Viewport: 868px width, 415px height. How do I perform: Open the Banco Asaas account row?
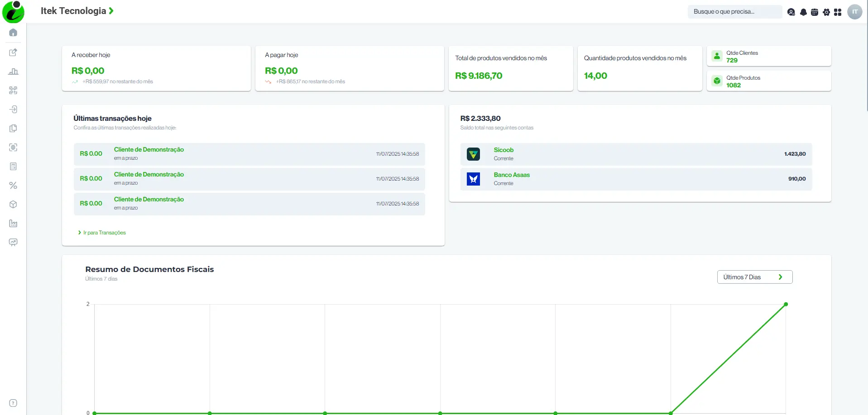point(636,179)
